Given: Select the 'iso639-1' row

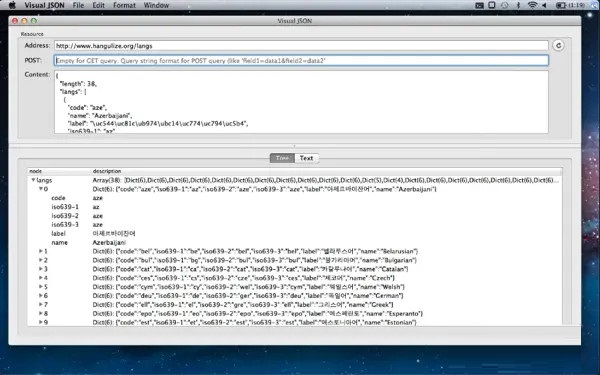Looking at the screenshot, I should (x=294, y=207).
